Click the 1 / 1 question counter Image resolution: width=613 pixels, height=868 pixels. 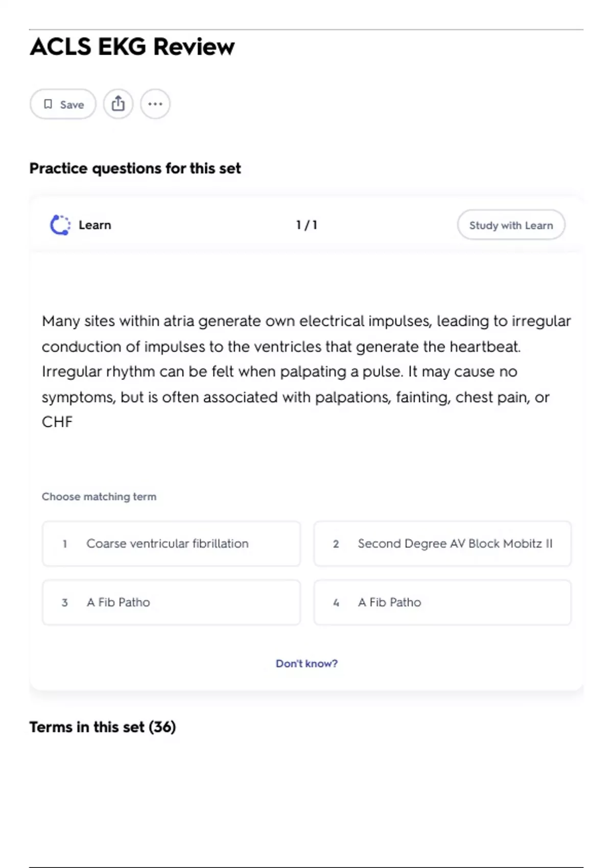(306, 225)
